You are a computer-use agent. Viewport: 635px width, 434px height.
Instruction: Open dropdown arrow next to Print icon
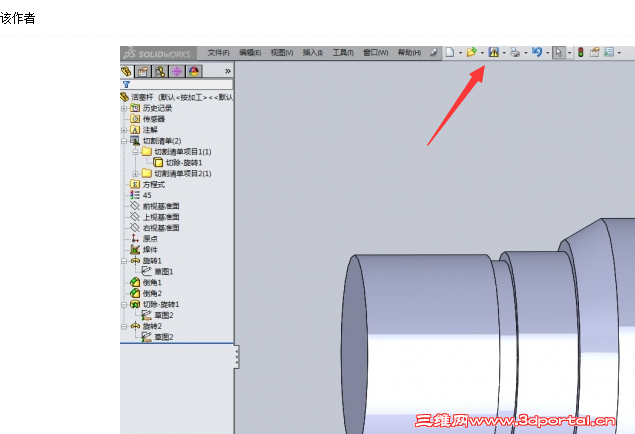pyautogui.click(x=526, y=53)
